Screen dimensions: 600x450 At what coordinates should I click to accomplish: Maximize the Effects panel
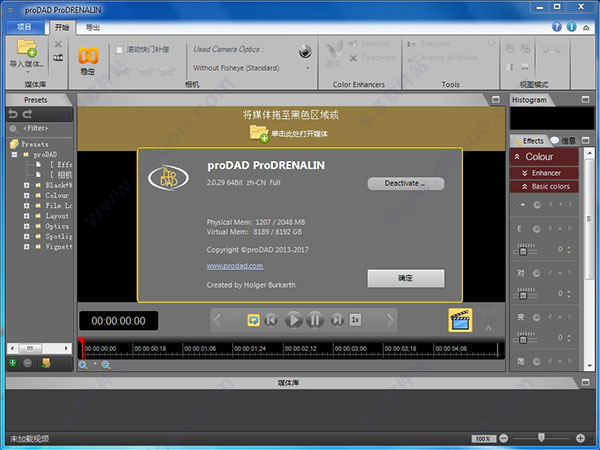[585, 140]
